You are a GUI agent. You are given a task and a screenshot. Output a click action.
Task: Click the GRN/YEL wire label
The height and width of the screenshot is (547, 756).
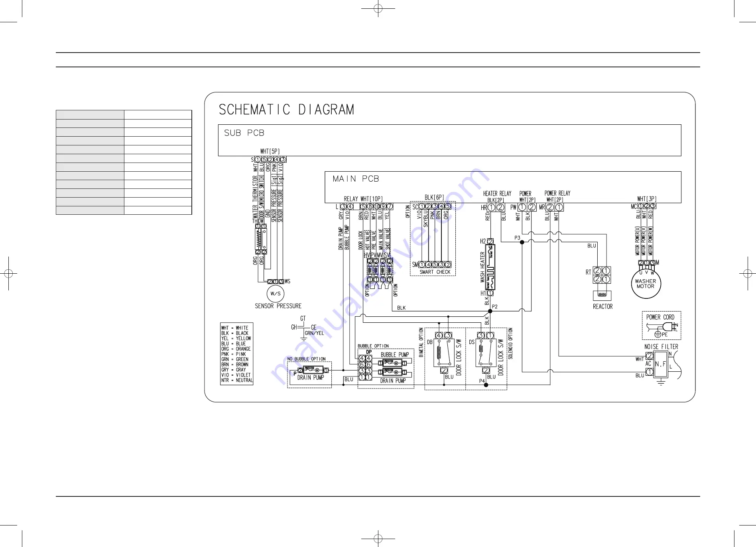click(x=314, y=333)
